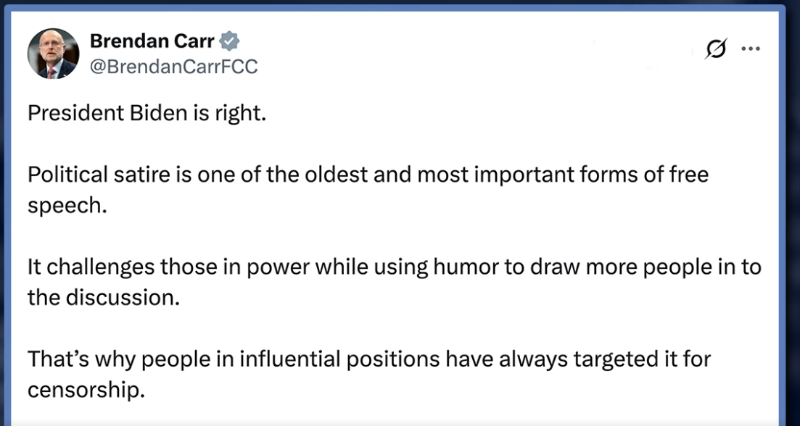Image resolution: width=800 pixels, height=426 pixels.
Task: Click the word "Biden" in the tweet
Action: point(130,112)
